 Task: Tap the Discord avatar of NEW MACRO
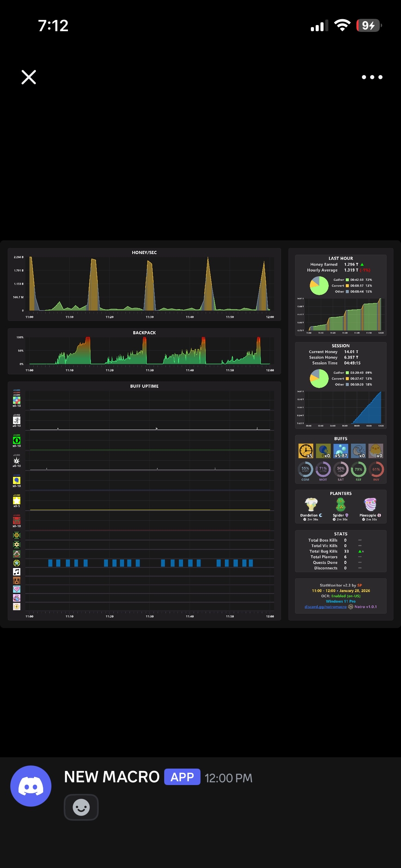(x=31, y=786)
